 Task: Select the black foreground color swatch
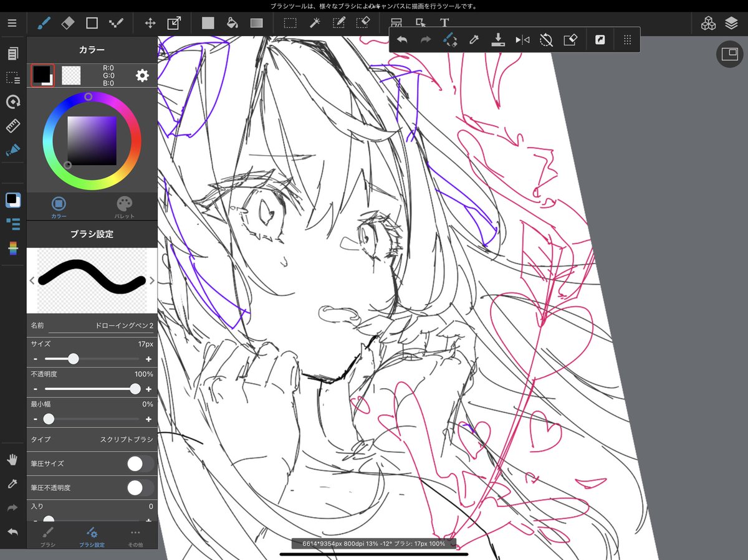pyautogui.click(x=42, y=75)
